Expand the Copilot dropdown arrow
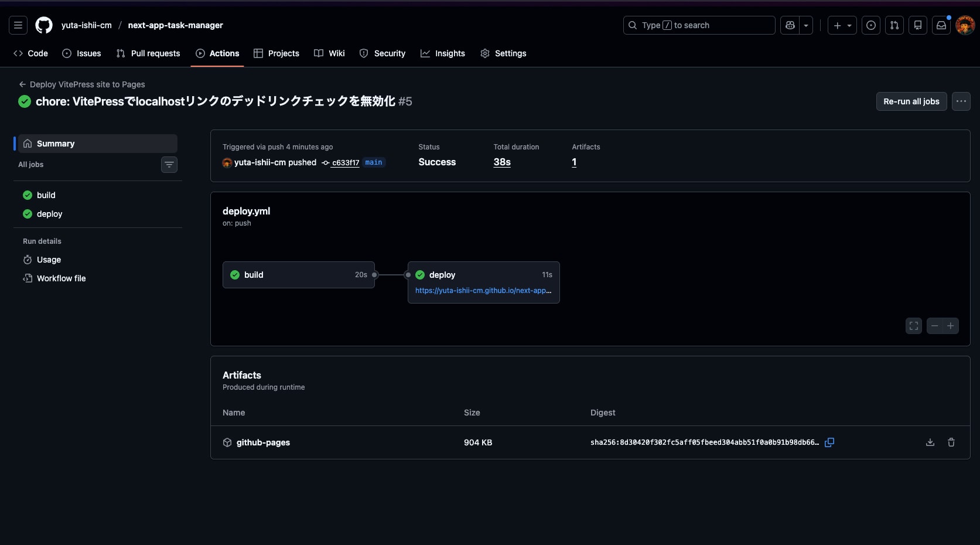980x545 pixels. (806, 25)
